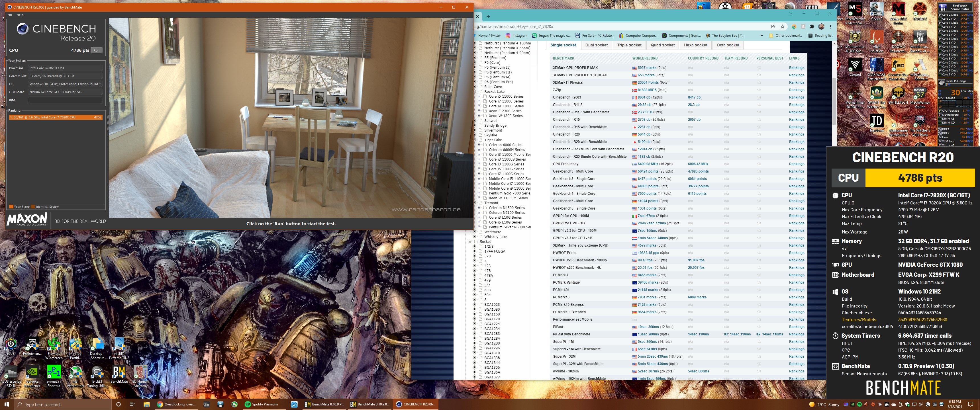Open Chrome three-dot menu
Viewport: 980px width, 410px height.
point(830,27)
